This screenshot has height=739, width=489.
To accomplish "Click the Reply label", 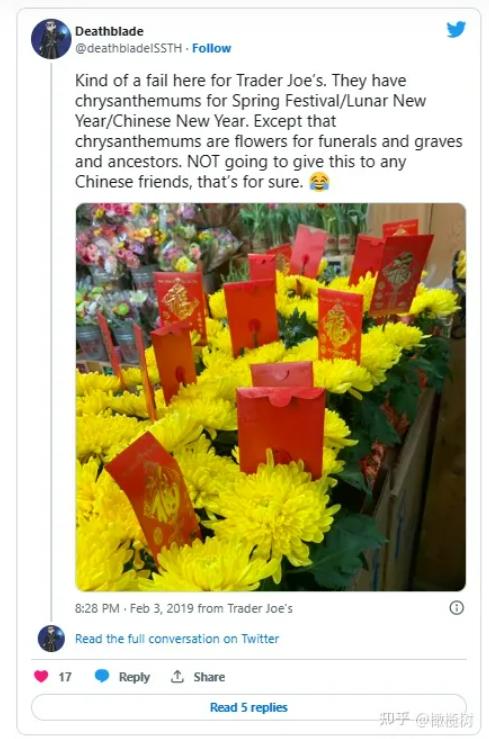I will tap(134, 677).
